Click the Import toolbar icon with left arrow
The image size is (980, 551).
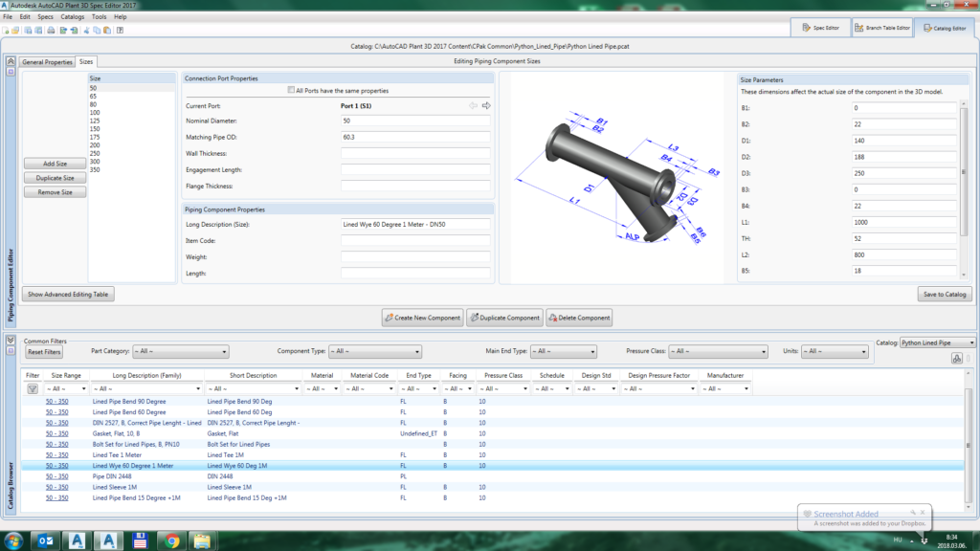pyautogui.click(x=74, y=30)
